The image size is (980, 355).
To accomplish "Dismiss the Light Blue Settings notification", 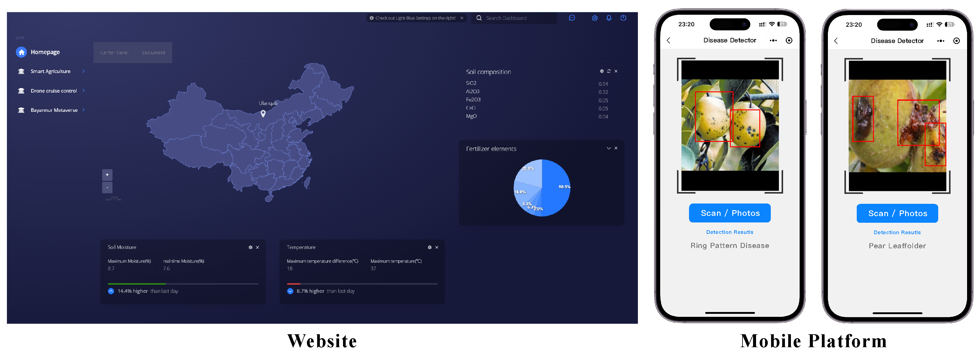I will (462, 18).
